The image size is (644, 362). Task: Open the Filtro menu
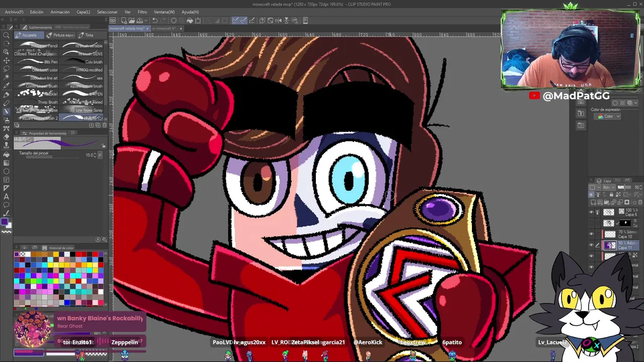(142, 12)
